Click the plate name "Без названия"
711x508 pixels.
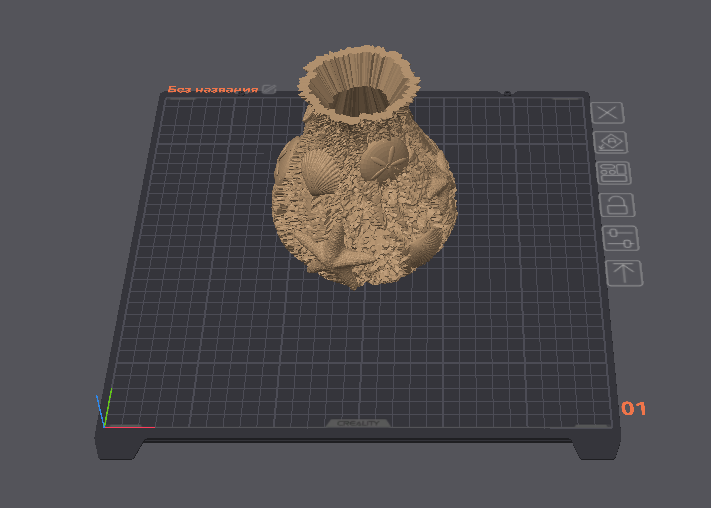213,89
